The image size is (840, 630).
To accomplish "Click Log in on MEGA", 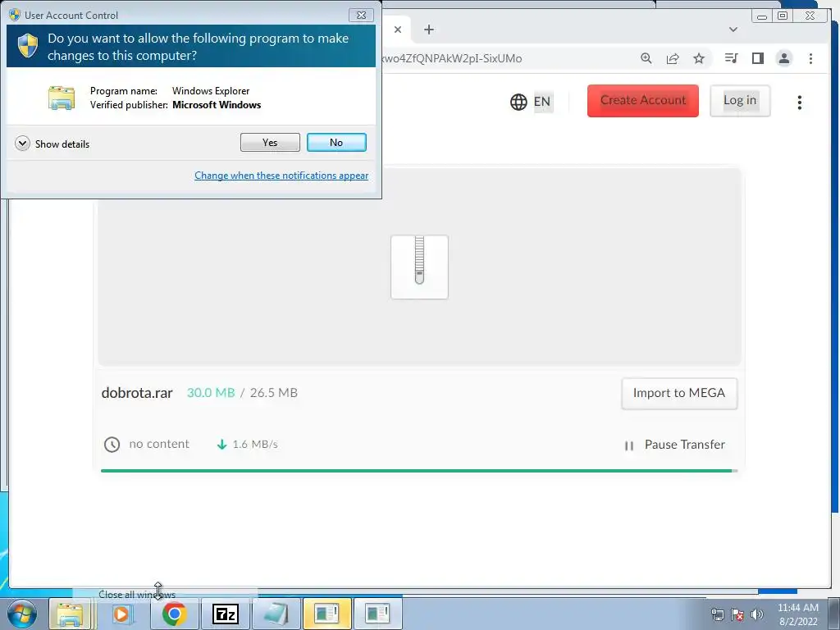I will coord(740,101).
